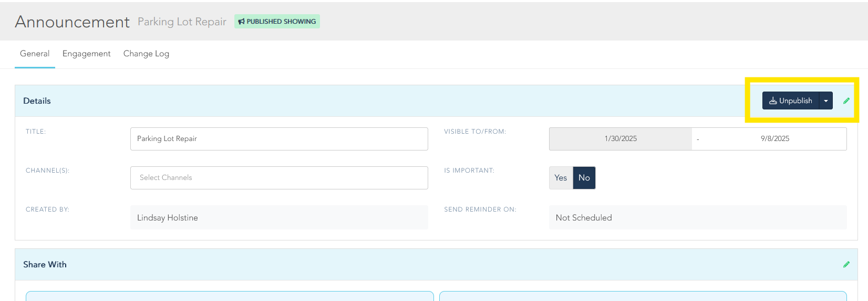Select the visible-to date 9/8/2025
This screenshot has height=301, width=868.
[774, 139]
